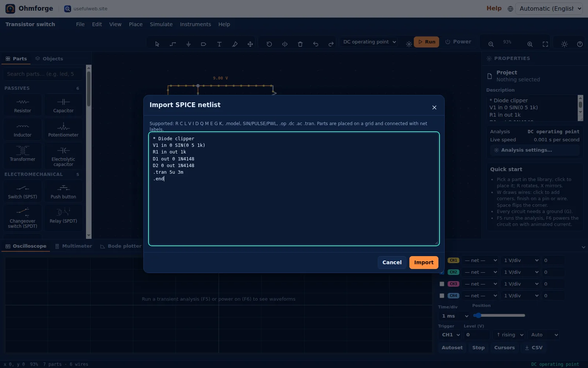This screenshot has width=588, height=368.
Task: Choose the wire drawing tool
Action: [173, 44]
